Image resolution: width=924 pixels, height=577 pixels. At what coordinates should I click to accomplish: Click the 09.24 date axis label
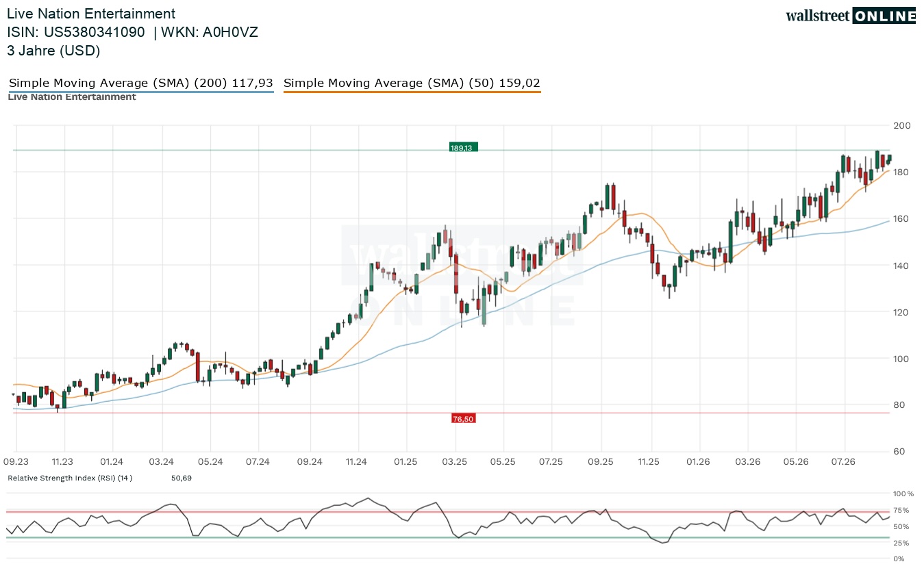point(310,462)
